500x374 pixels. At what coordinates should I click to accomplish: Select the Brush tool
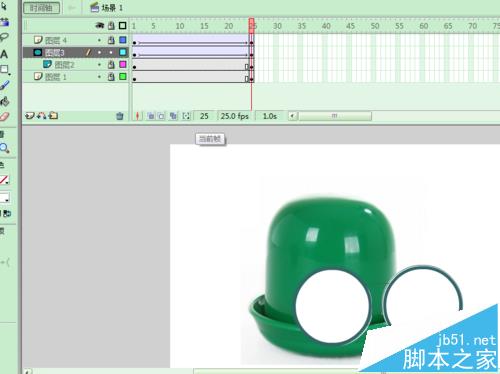coord(5,86)
